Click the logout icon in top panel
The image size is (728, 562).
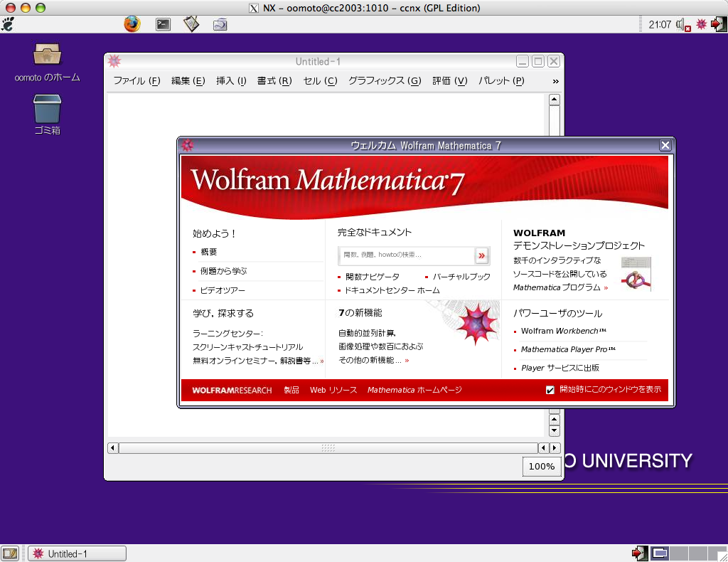718,24
